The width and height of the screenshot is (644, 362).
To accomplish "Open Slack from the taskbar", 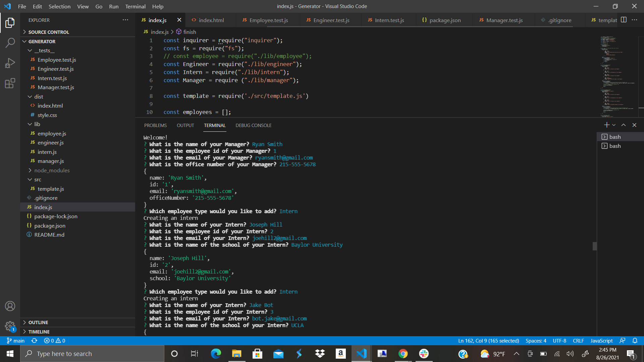I will point(424,354).
